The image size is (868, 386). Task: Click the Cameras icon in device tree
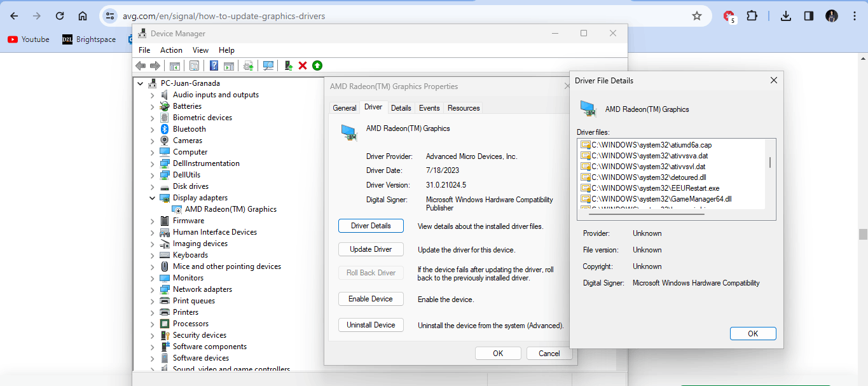165,141
